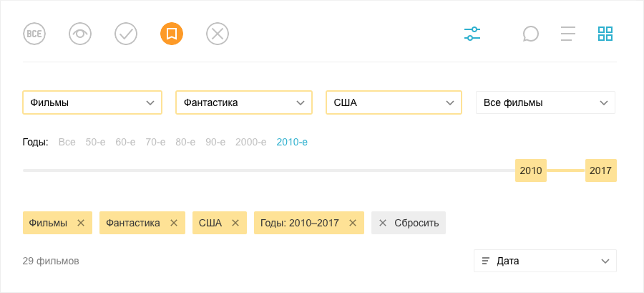644x293 pixels.
Task: Toggle the filter sliders panel icon
Action: pyautogui.click(x=472, y=34)
